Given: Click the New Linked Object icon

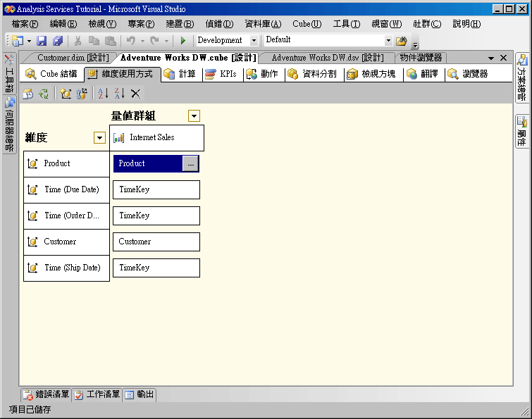Looking at the screenshot, I should click(82, 94).
